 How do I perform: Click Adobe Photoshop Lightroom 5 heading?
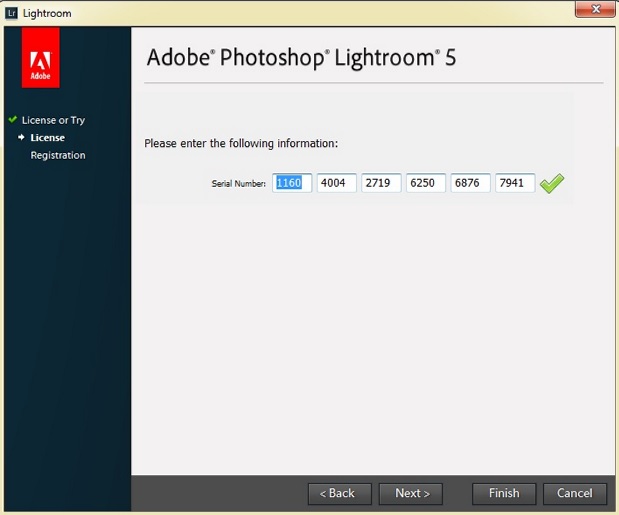coord(301,58)
